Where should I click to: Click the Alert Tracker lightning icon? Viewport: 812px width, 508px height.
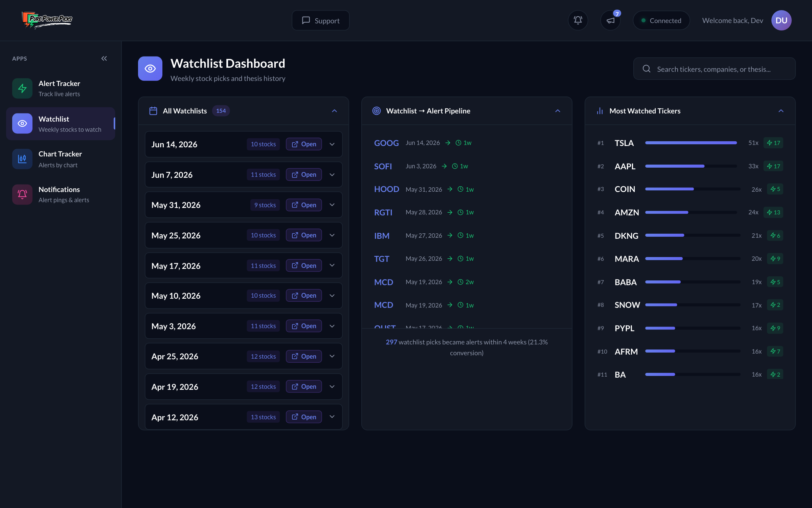click(22, 88)
